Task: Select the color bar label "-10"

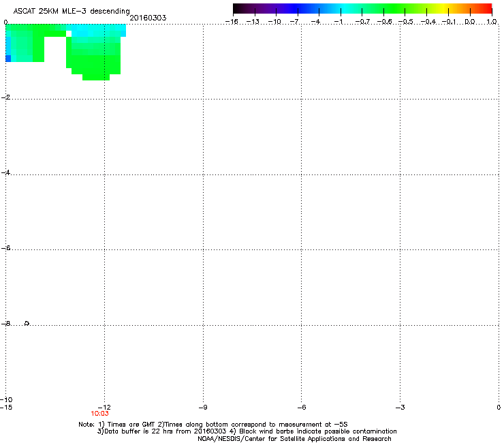Action: pos(274,22)
